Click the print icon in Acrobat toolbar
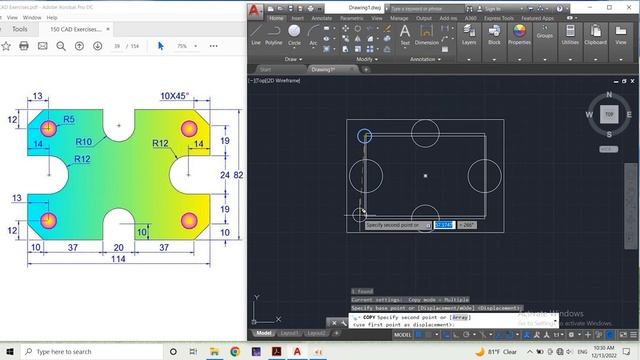Screen dimensions: 640x360 tap(24, 46)
